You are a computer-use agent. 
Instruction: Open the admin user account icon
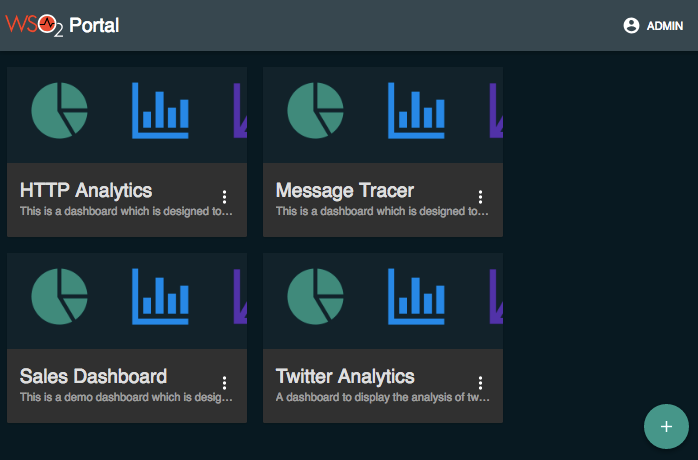(x=631, y=26)
